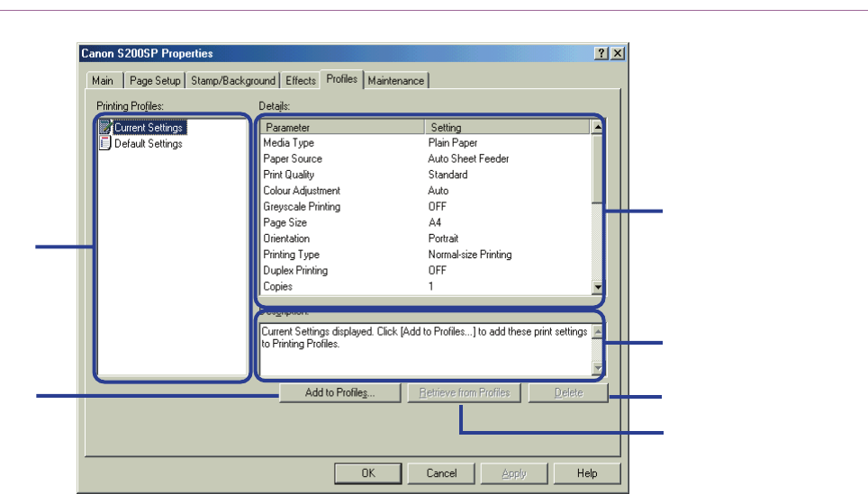Go to the Stamp/Background tab

point(233,81)
